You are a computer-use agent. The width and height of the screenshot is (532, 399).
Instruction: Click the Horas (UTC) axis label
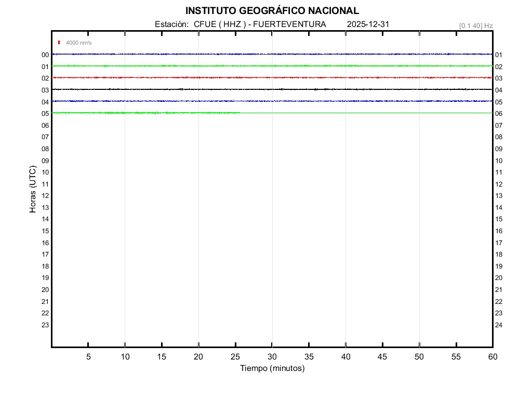pos(33,190)
